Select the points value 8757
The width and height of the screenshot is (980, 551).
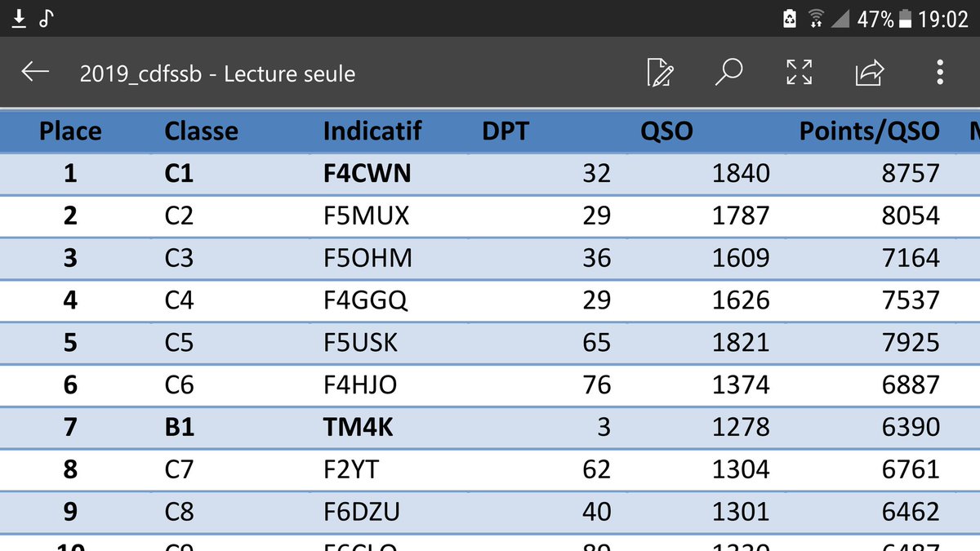(x=911, y=173)
